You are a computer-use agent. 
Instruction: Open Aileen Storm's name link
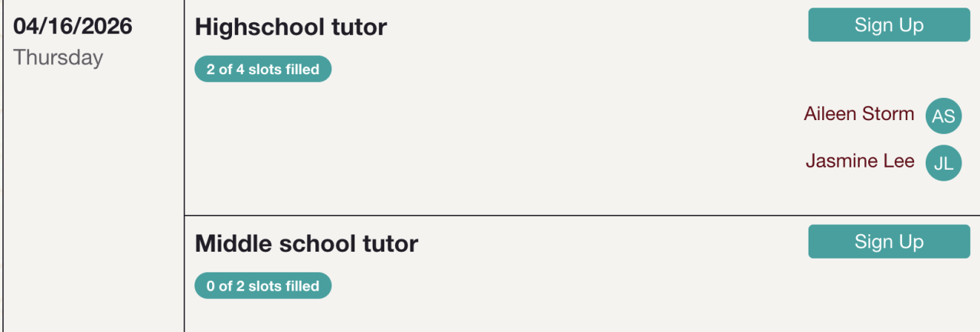[859, 115]
